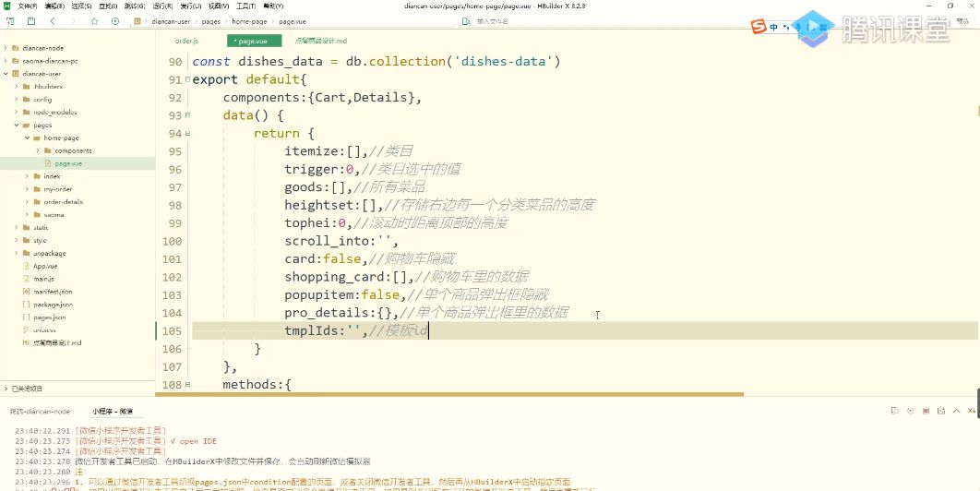980x491 pixels.
Task: Click the editor horizontal scrollbar
Action: 450,395
